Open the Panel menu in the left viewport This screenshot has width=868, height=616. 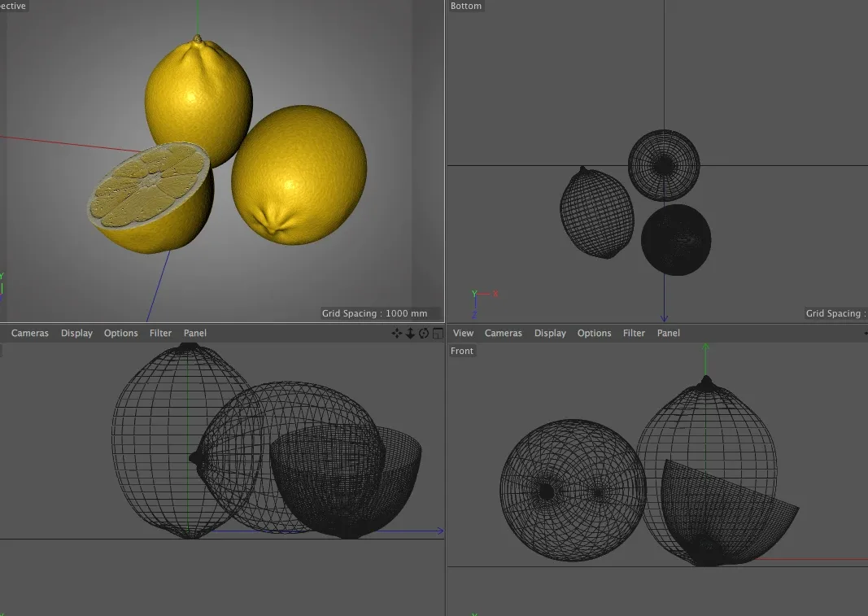194,333
